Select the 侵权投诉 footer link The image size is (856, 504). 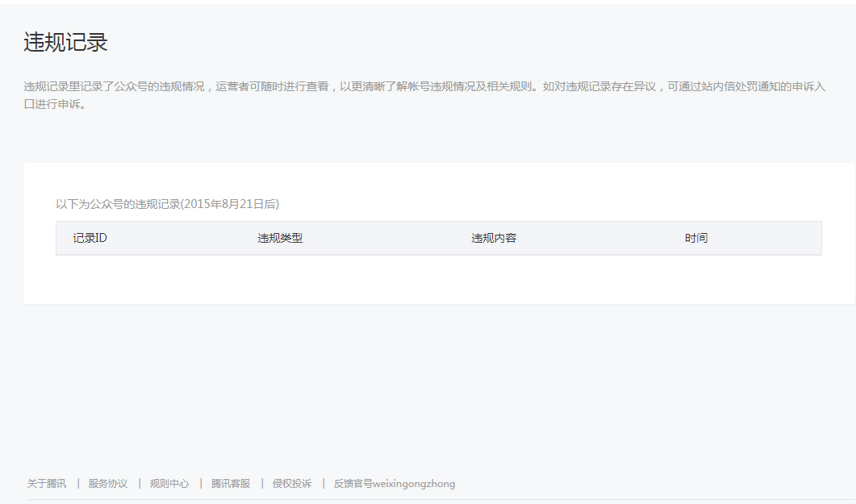292,484
